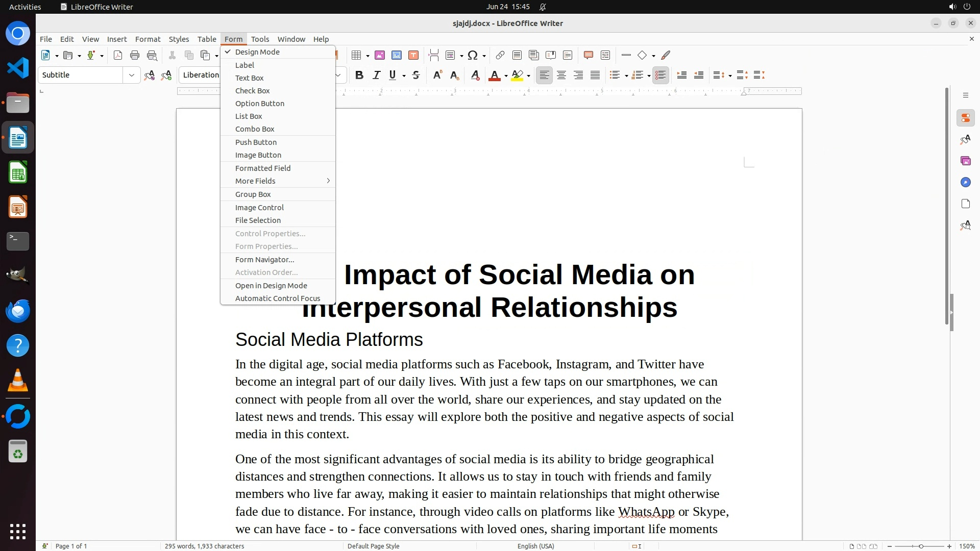Click the Print document icon
This screenshot has width=980, height=551.
click(135, 55)
